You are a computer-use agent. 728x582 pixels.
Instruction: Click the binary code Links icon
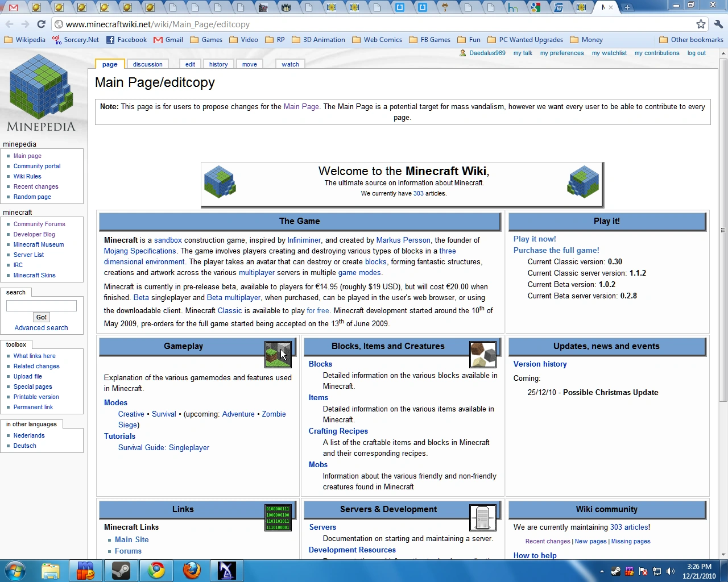tap(278, 518)
